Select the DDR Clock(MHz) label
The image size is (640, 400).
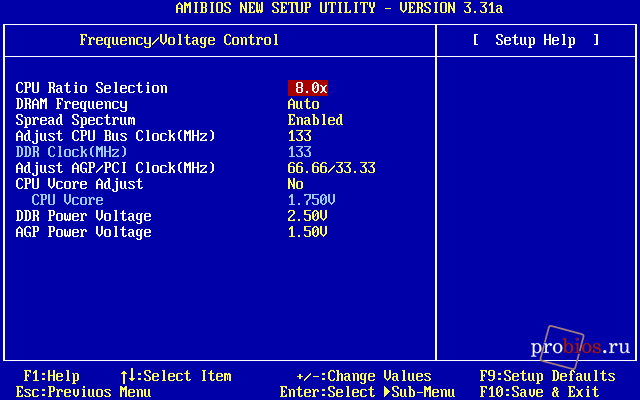pyautogui.click(x=71, y=152)
